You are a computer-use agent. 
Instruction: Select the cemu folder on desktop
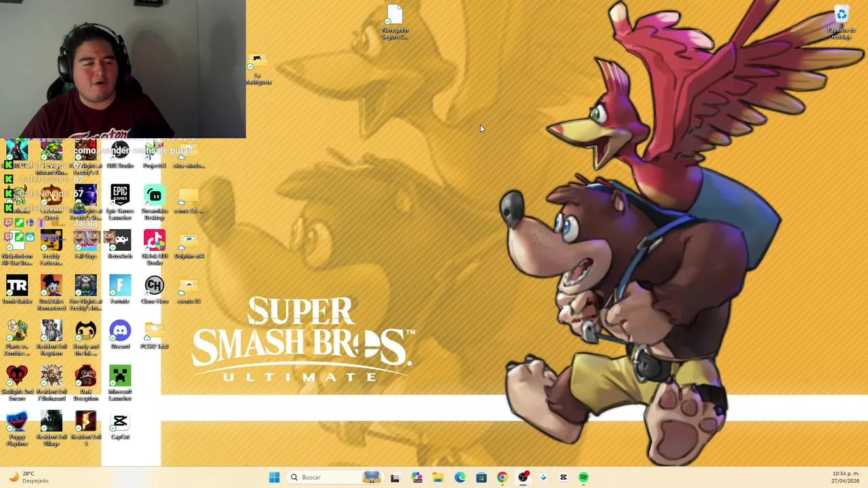189,202
